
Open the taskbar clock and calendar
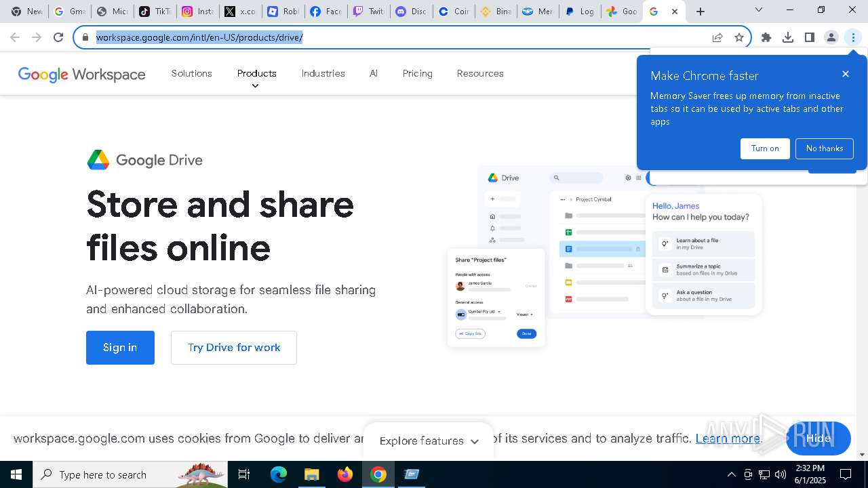[x=810, y=474]
